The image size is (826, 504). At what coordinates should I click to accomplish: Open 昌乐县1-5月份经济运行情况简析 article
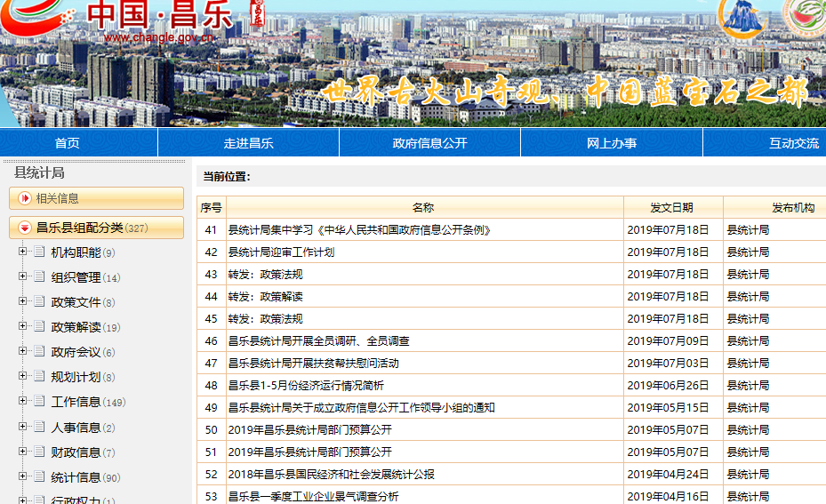pyautogui.click(x=306, y=386)
